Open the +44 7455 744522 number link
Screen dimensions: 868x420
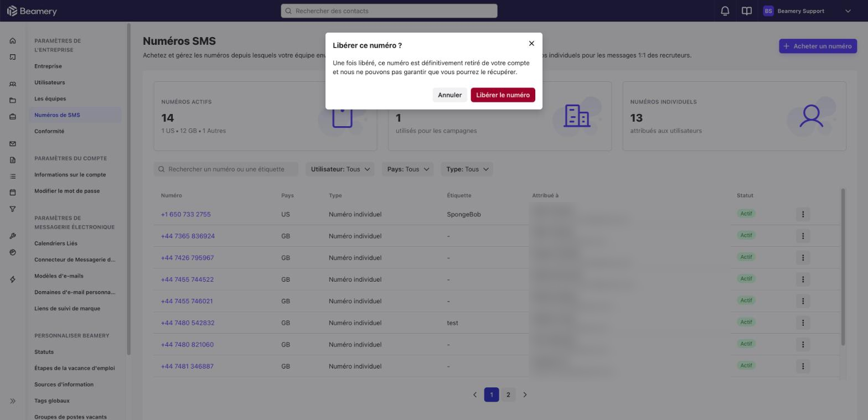187,279
